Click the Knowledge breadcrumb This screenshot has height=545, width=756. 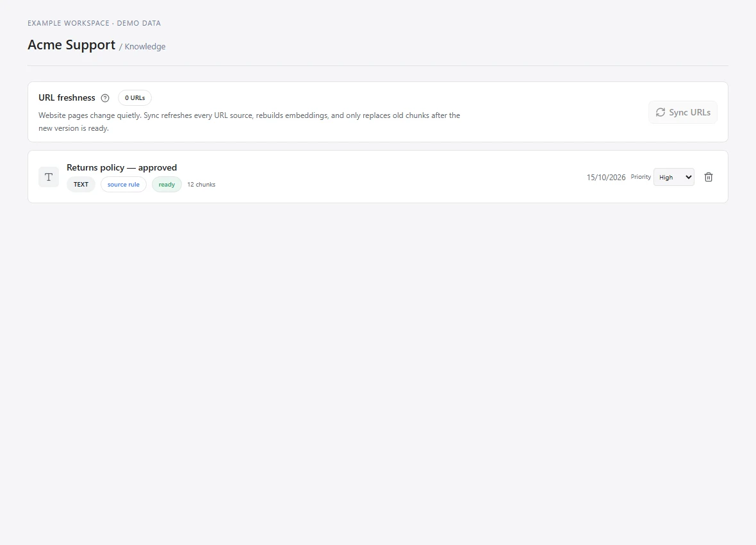click(x=145, y=46)
